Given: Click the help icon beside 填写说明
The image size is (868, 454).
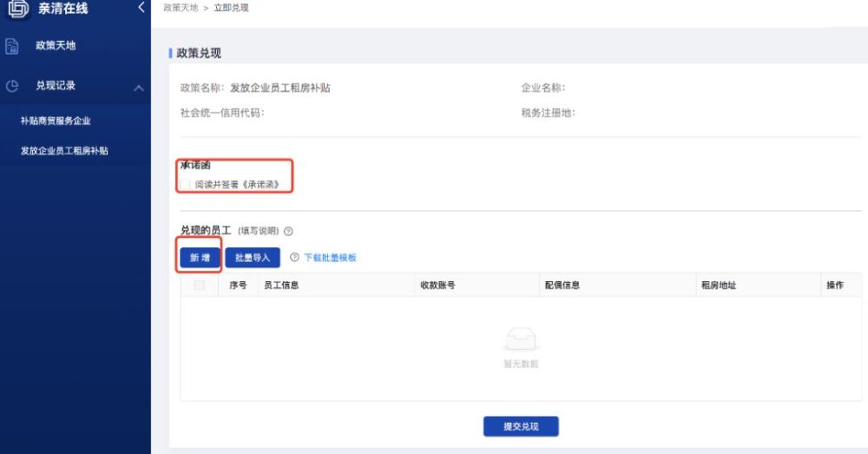Looking at the screenshot, I should click(x=288, y=232).
